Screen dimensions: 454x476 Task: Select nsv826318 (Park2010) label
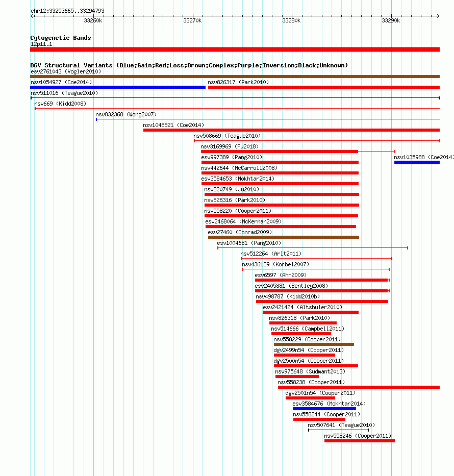click(299, 318)
